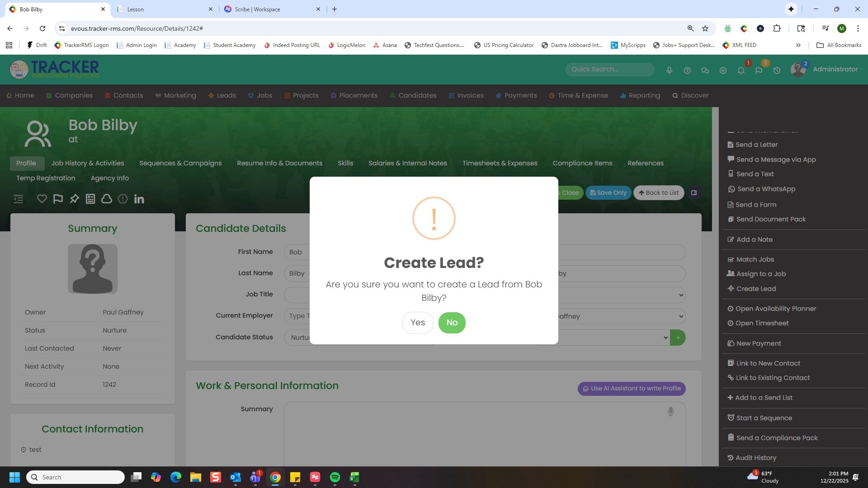Image resolution: width=868 pixels, height=488 pixels.
Task: Click the green No button
Action: (452, 323)
